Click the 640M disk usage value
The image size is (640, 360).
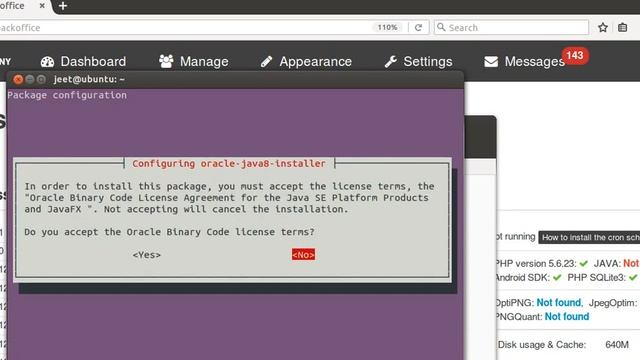click(617, 344)
